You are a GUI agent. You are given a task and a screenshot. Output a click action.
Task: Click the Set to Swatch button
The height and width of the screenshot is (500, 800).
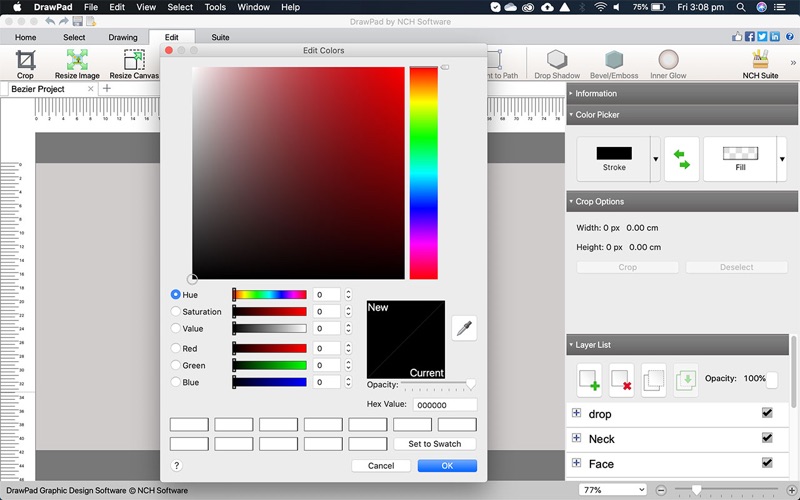434,444
